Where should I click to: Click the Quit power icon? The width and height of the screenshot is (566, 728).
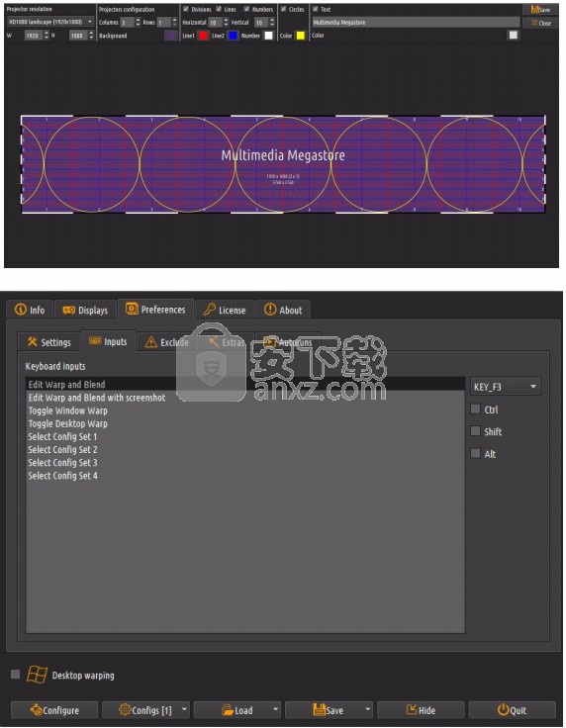pyautogui.click(x=504, y=709)
